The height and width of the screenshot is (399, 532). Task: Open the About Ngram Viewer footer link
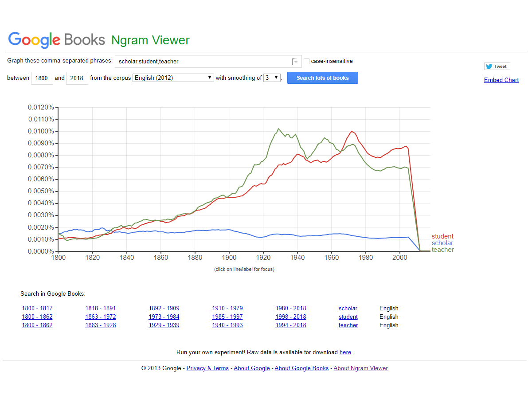(360, 368)
